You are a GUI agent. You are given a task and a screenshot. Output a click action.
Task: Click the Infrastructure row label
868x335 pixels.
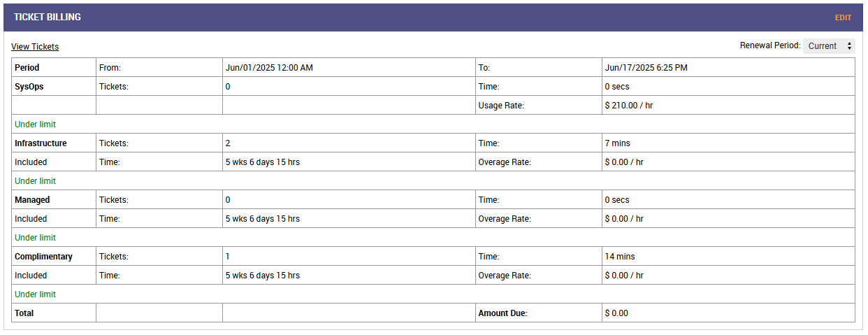point(41,143)
